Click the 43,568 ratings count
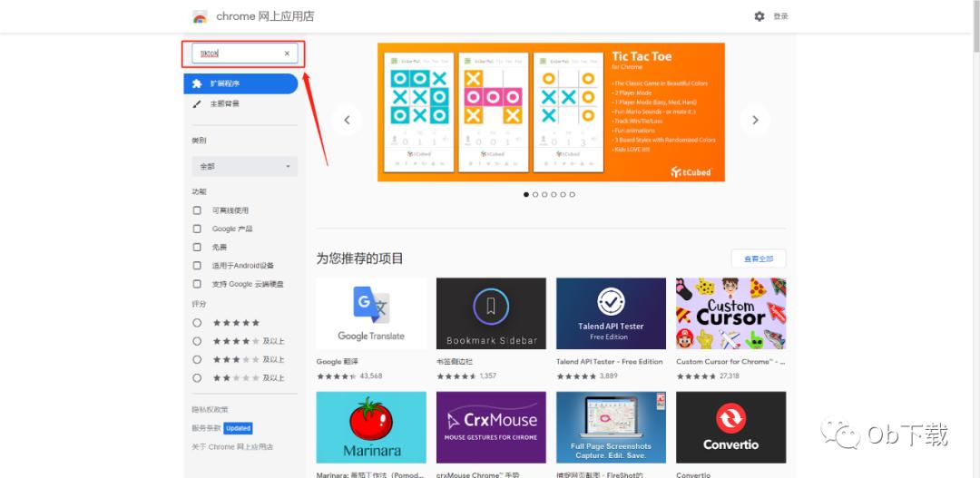This screenshot has height=478, width=980. 370,376
